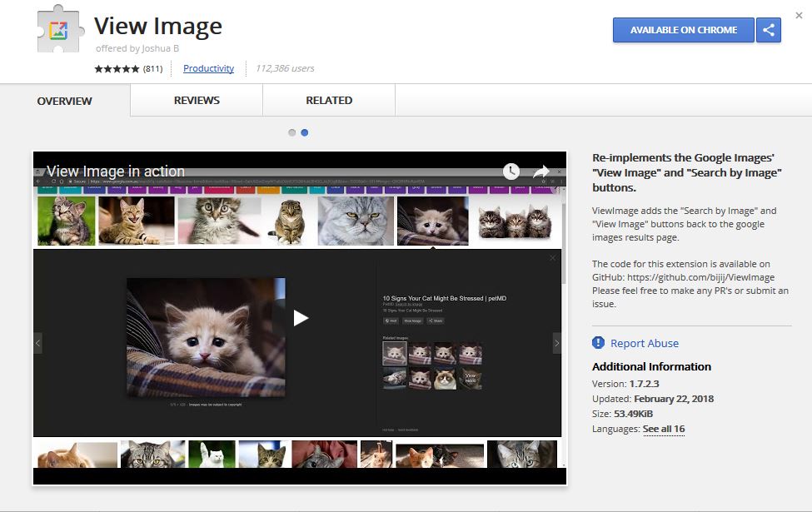
Task: Click the Watch Later clock icon on the video
Action: pos(511,171)
